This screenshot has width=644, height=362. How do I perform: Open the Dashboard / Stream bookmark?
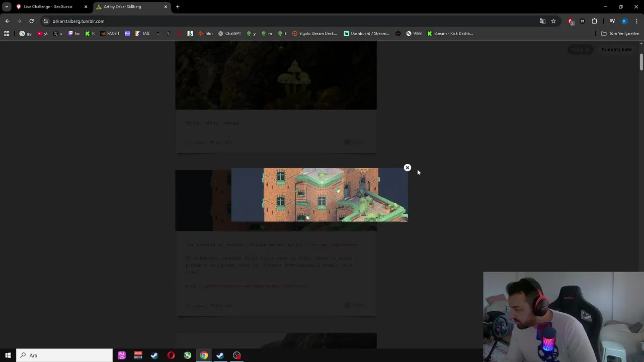point(367,34)
